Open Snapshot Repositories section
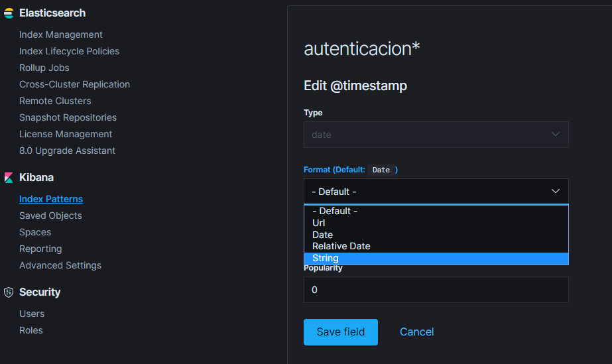Viewport: 612px width, 364px height. click(68, 117)
